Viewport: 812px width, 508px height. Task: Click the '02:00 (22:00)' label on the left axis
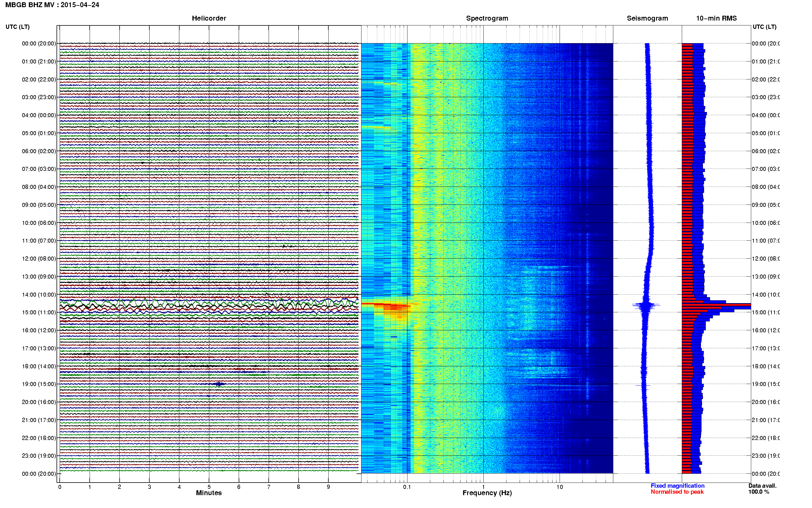pyautogui.click(x=39, y=79)
